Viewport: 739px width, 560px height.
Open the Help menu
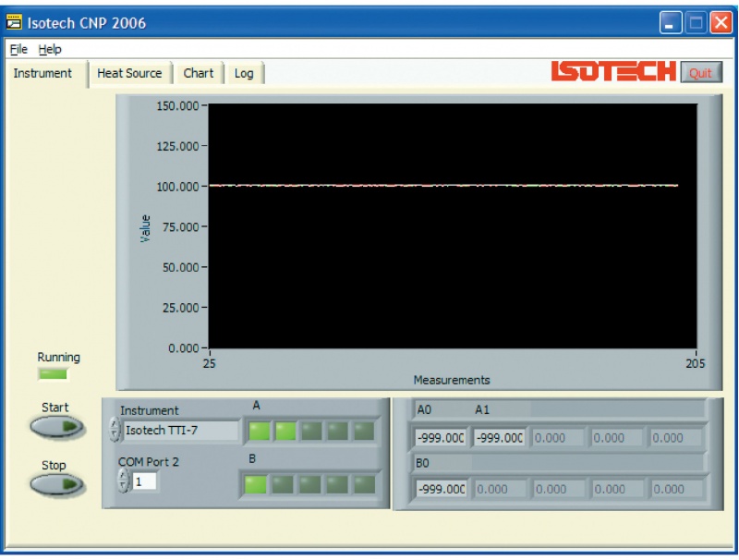50,49
